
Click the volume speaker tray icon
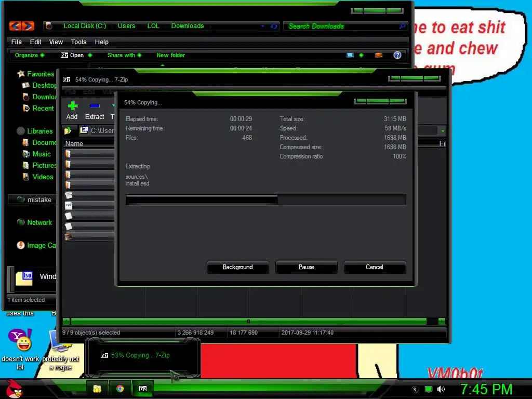coord(441,389)
